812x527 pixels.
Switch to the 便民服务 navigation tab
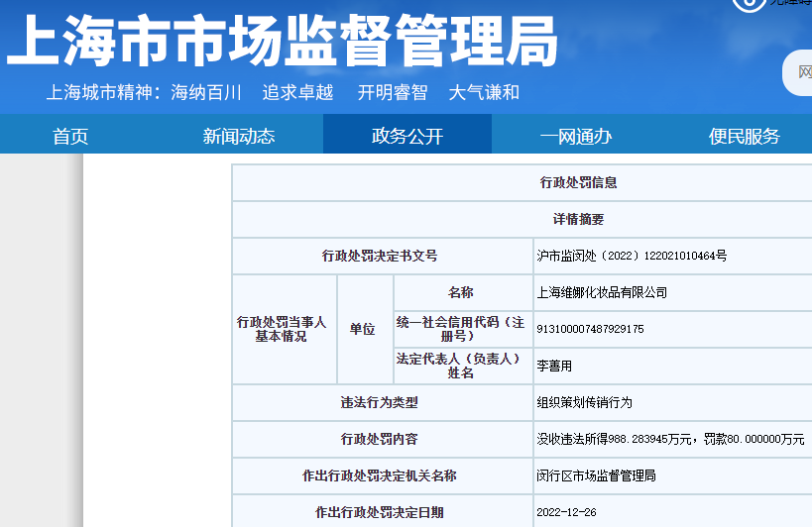tap(744, 137)
